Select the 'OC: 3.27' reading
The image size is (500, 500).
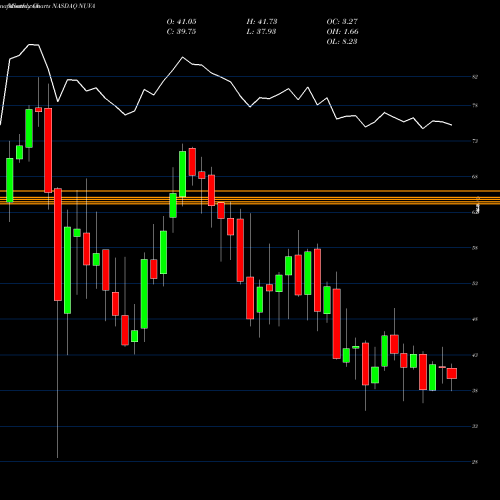[342, 22]
